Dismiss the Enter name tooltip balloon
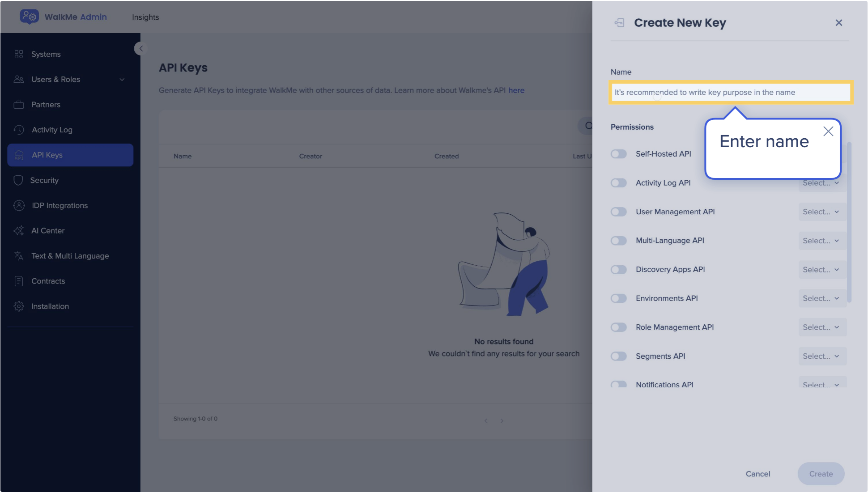 [x=828, y=131]
